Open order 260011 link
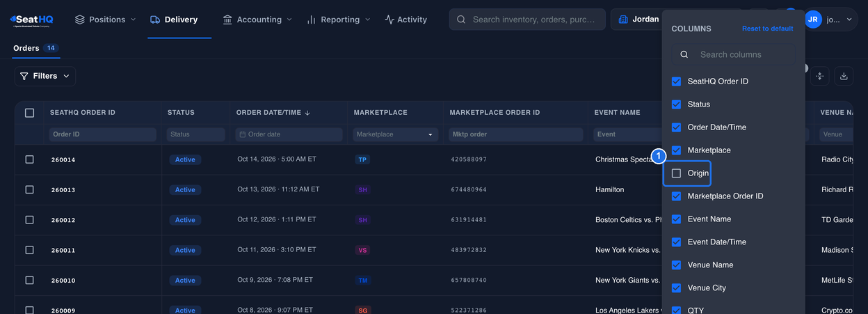This screenshot has width=868, height=314. (x=63, y=250)
